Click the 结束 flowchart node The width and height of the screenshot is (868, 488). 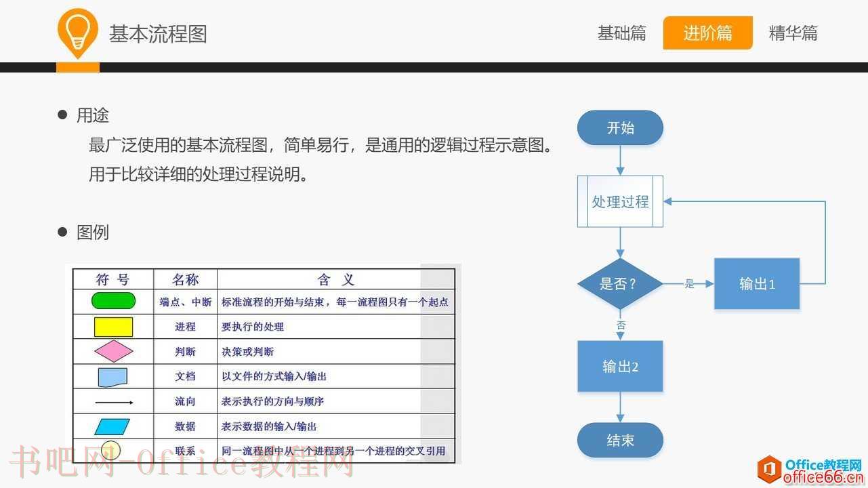point(620,440)
